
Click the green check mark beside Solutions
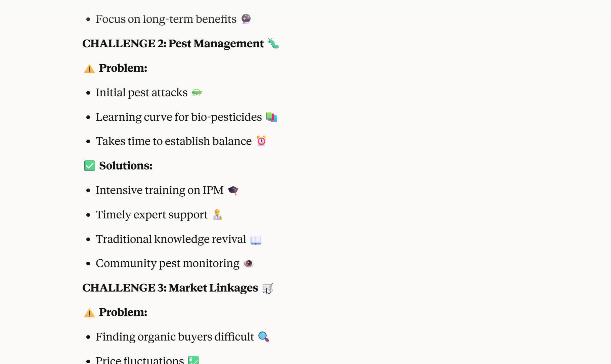90,166
